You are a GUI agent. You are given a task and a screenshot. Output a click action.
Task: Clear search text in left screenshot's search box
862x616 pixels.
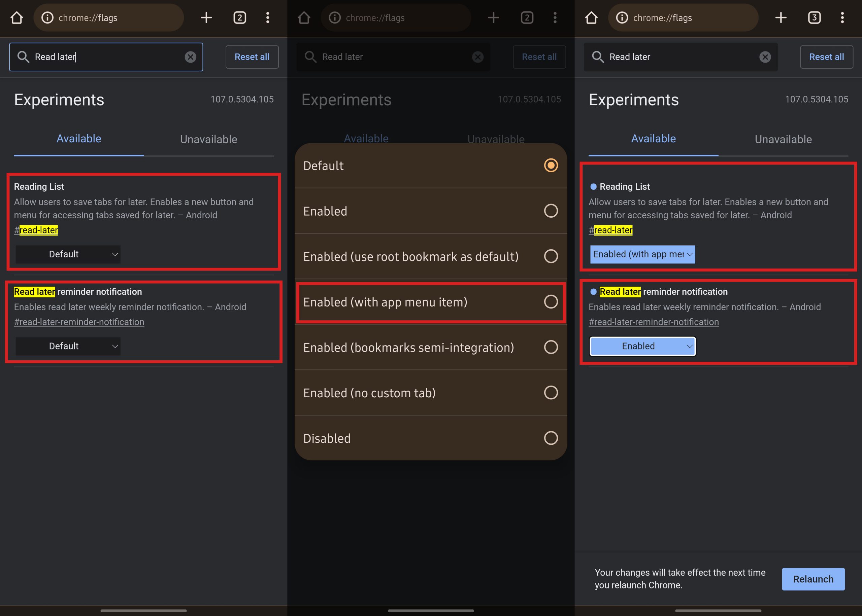(x=190, y=57)
